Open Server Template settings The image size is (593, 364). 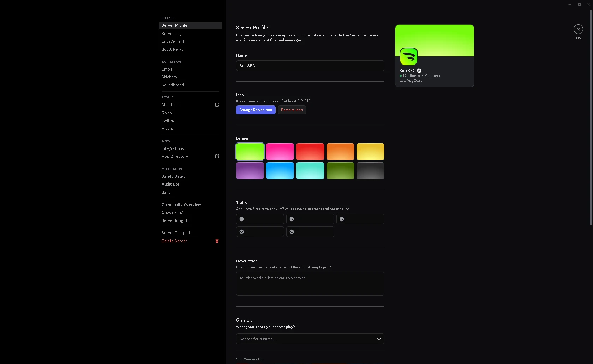(190, 233)
